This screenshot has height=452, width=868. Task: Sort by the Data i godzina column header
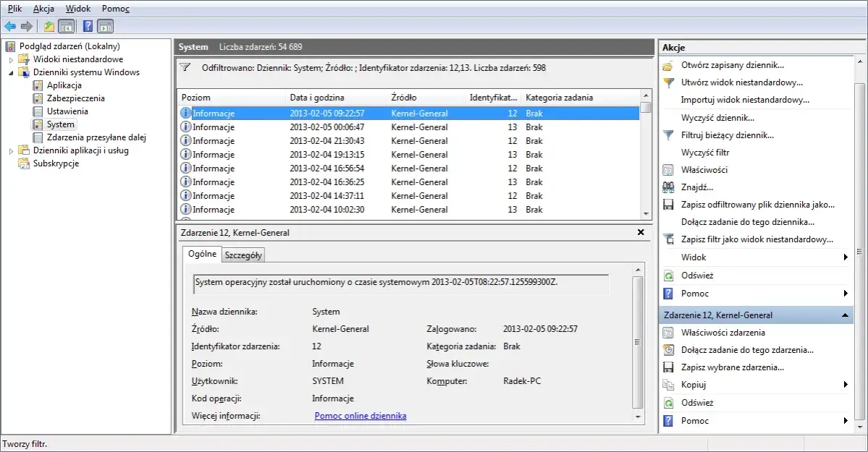tap(317, 98)
